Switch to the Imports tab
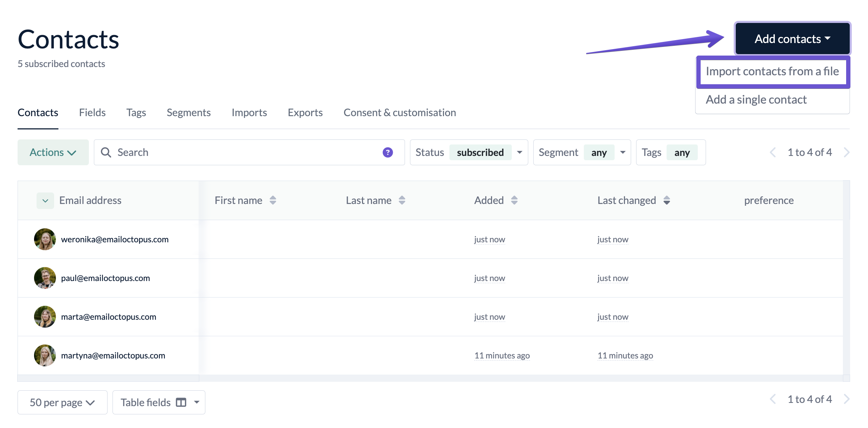 pos(249,113)
